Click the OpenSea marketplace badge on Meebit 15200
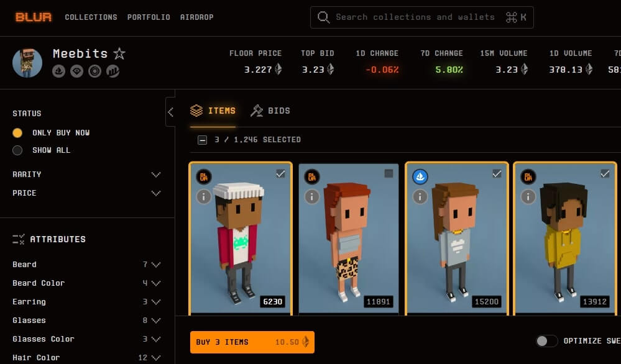Image resolution: width=621 pixels, height=364 pixels. [420, 176]
